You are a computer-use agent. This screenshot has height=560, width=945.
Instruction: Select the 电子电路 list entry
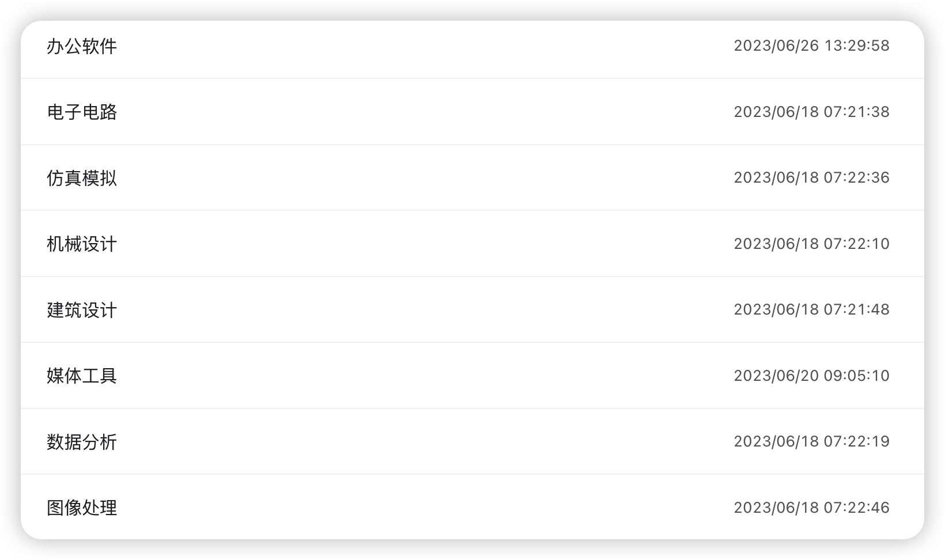[82, 112]
